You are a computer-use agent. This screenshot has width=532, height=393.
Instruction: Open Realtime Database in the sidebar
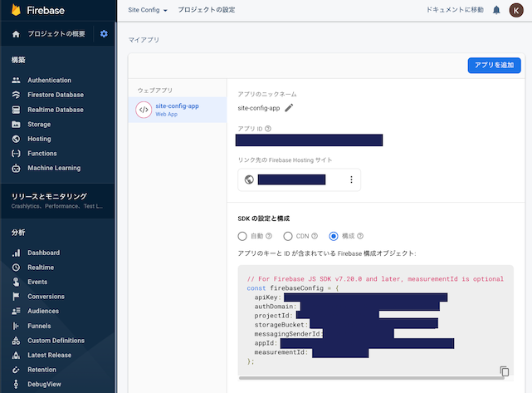pyautogui.click(x=56, y=110)
